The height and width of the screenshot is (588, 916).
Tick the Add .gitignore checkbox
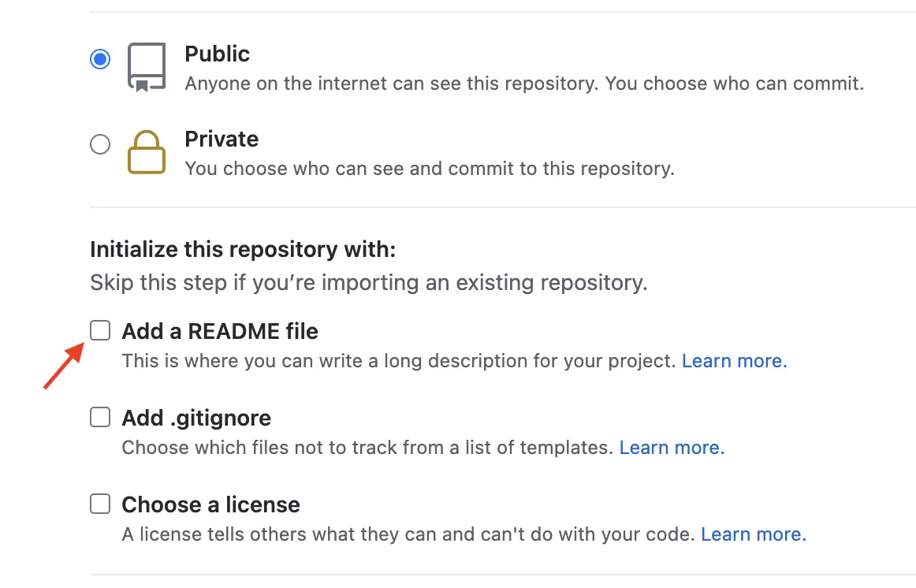pyautogui.click(x=100, y=417)
